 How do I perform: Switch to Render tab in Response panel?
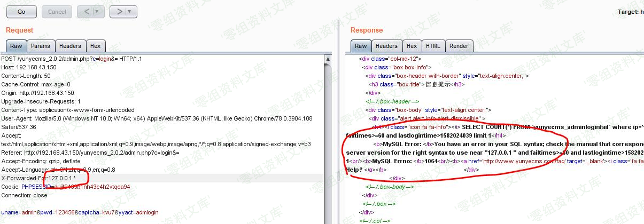(x=459, y=46)
